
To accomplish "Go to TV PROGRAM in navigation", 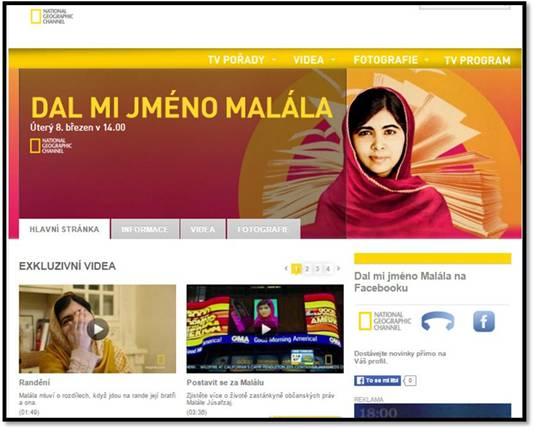I will coord(477,60).
